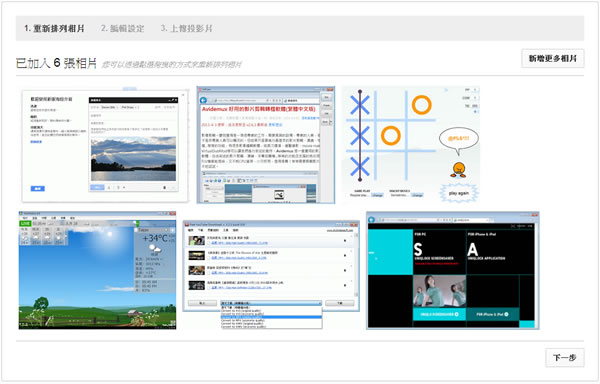
Task: Go to step 2 編輯設定 tab
Action: click(122, 28)
